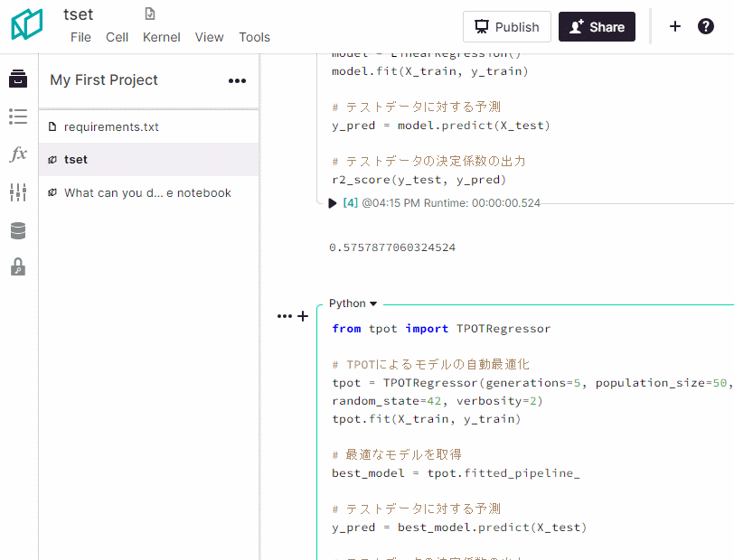Open the File menu

click(80, 37)
